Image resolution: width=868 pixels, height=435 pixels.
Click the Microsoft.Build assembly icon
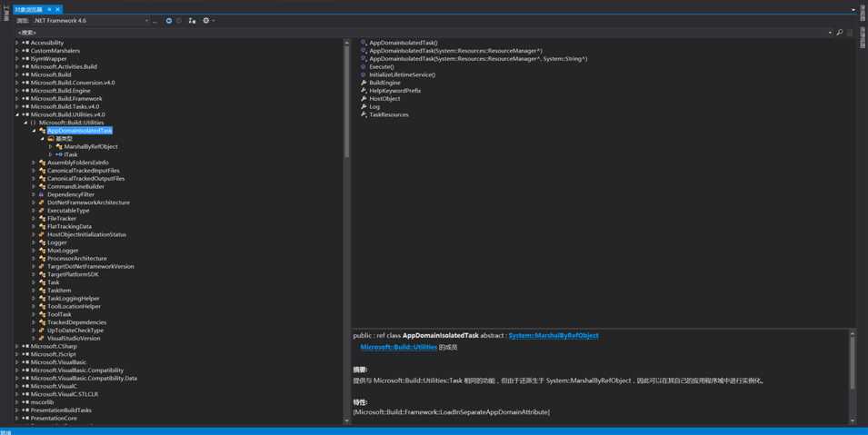click(x=25, y=74)
